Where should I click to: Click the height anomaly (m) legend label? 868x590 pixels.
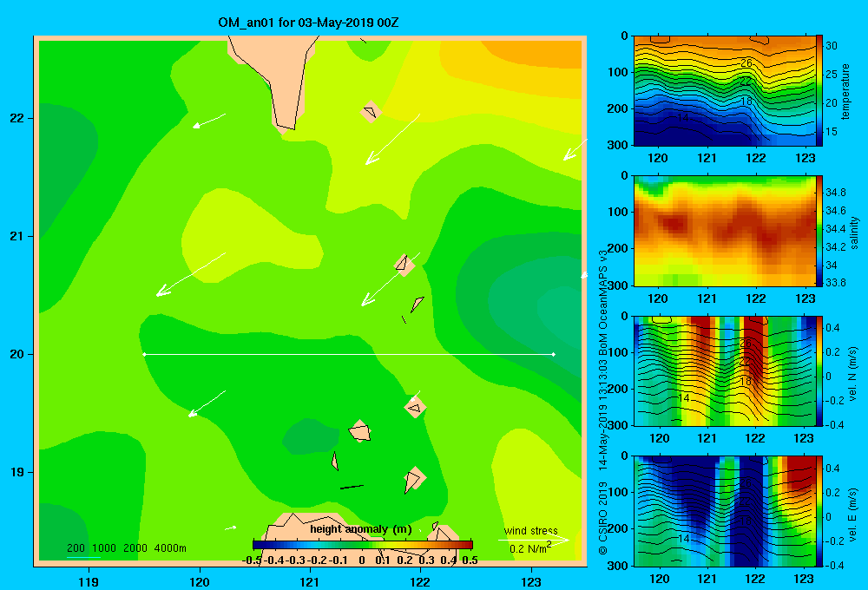[361, 529]
